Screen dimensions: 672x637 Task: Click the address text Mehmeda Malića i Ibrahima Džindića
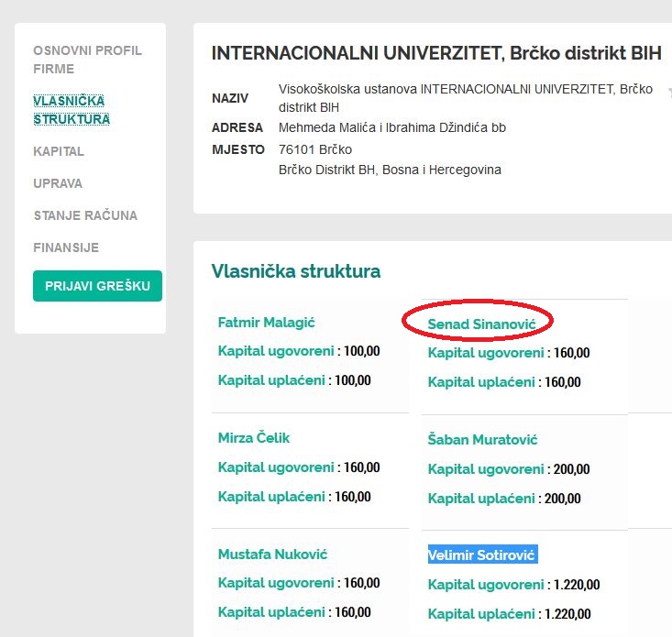[x=391, y=127]
